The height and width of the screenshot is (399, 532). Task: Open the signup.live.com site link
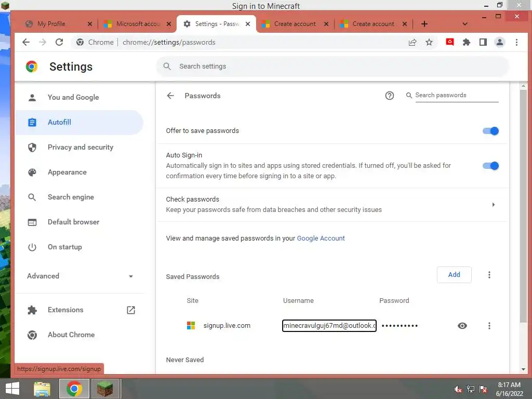pos(227,326)
